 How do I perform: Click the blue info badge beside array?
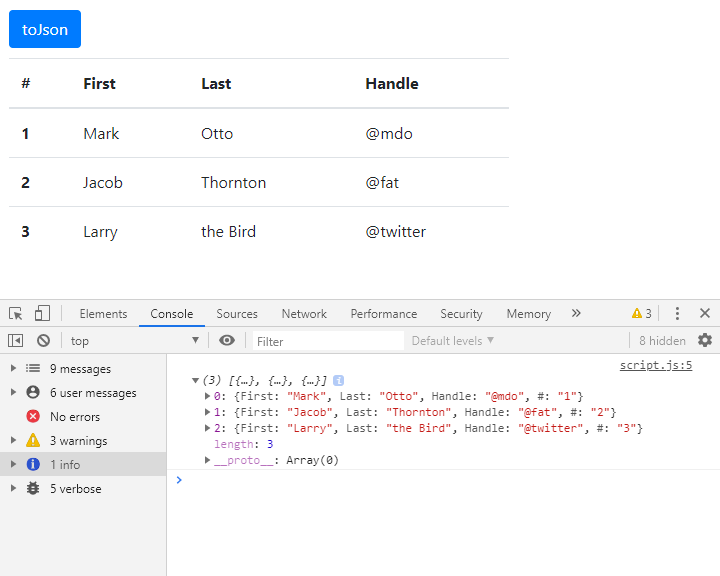click(x=338, y=380)
